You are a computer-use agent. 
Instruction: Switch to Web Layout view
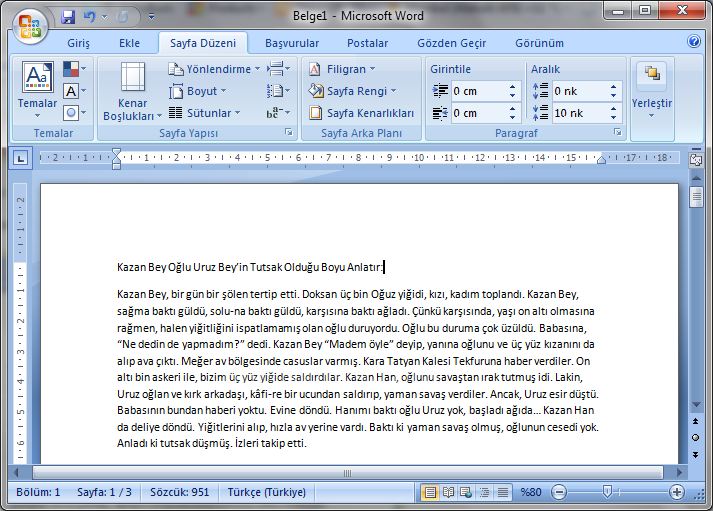(466, 492)
